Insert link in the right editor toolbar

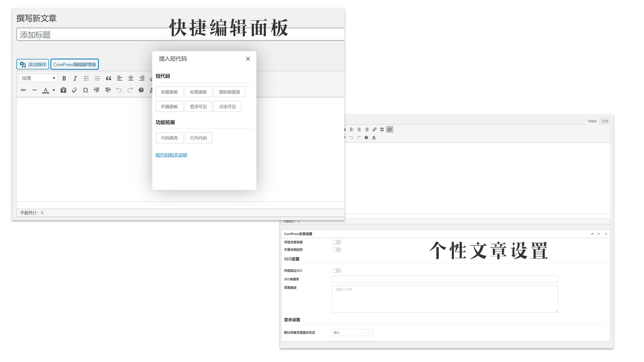374,129
